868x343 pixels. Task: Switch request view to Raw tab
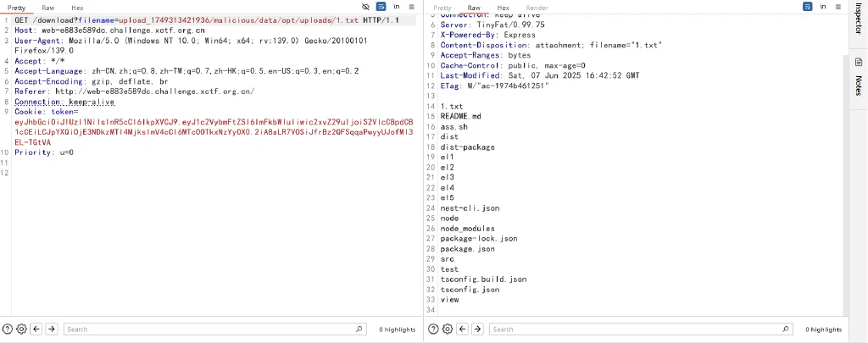[x=48, y=8]
